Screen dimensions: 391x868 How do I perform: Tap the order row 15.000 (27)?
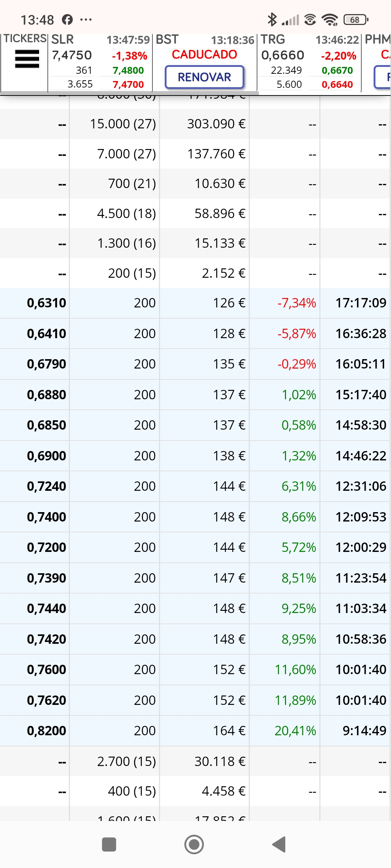[195, 124]
